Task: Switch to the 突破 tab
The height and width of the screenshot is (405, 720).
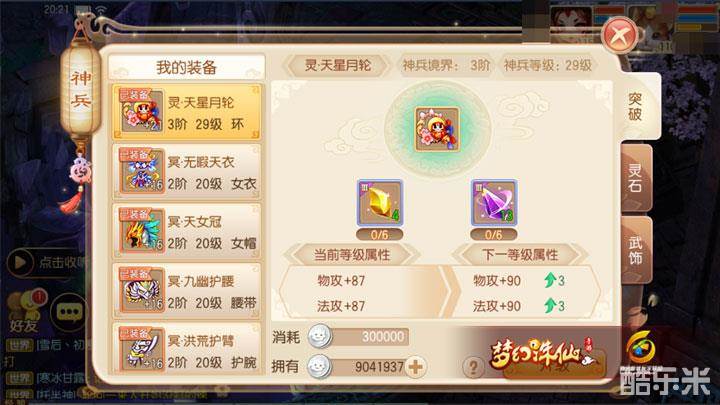Action: (636, 107)
